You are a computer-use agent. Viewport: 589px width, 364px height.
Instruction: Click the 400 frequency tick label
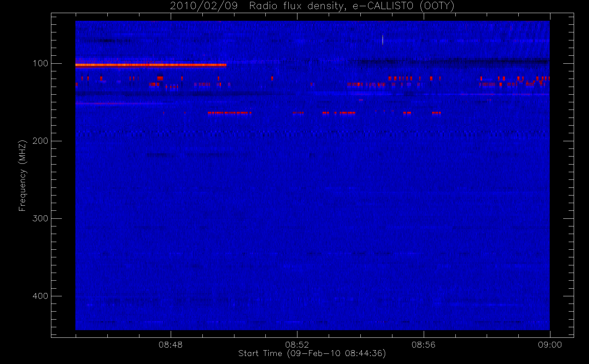(x=40, y=296)
